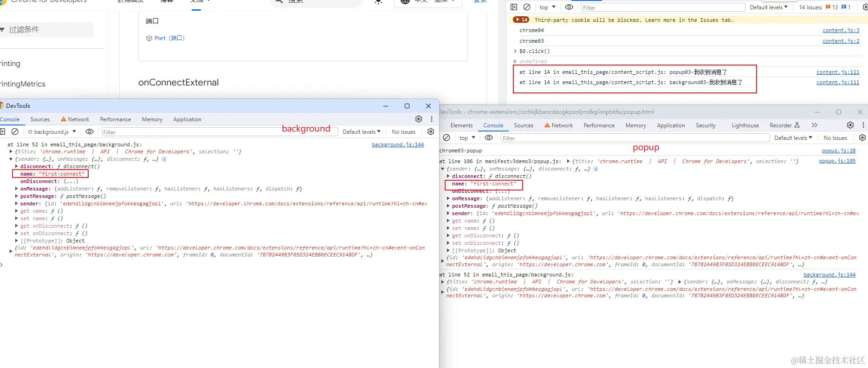Expand get onDisconnect in popup console

[448, 236]
